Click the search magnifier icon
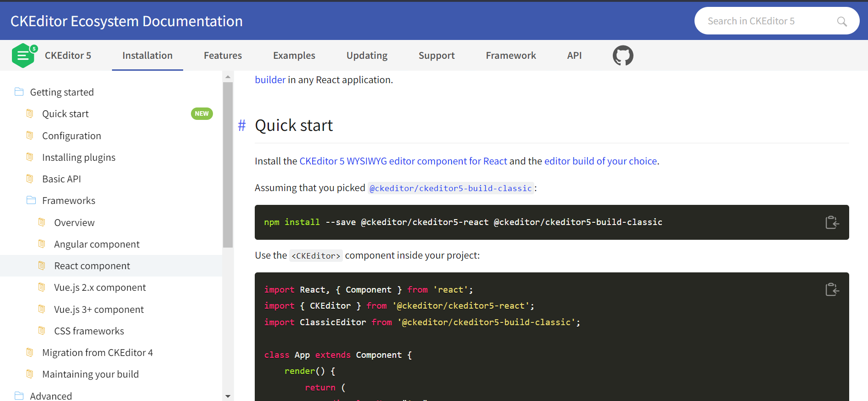Screen dimensions: 868x401 click(x=842, y=21)
